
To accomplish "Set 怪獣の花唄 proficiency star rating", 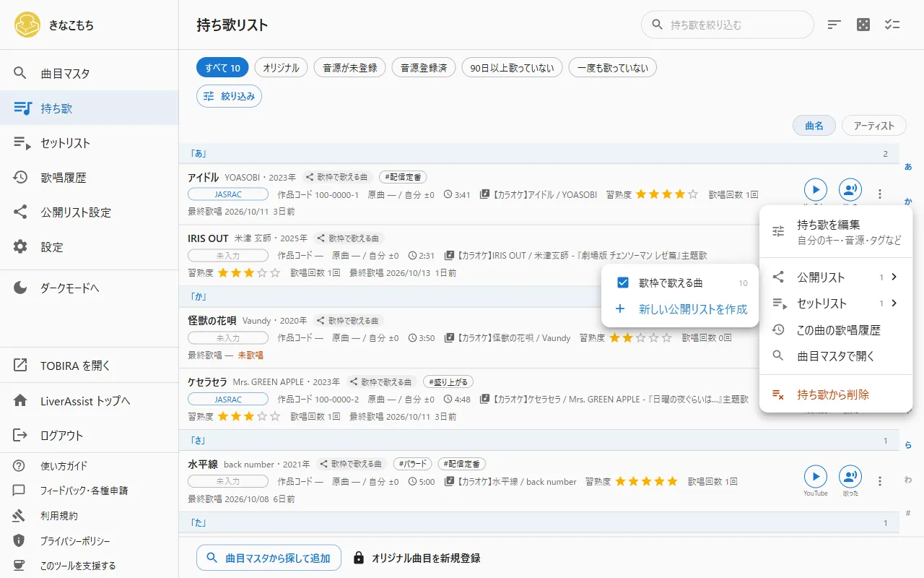I will (640, 337).
